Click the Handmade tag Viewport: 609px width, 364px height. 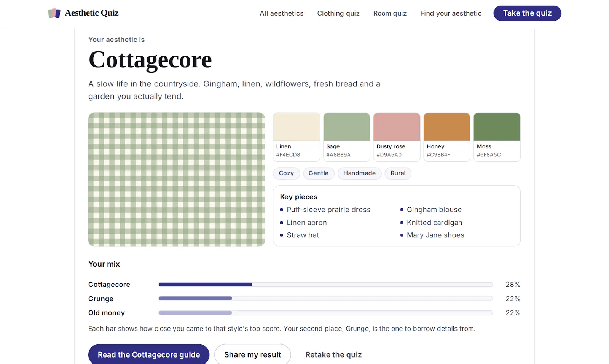click(359, 173)
